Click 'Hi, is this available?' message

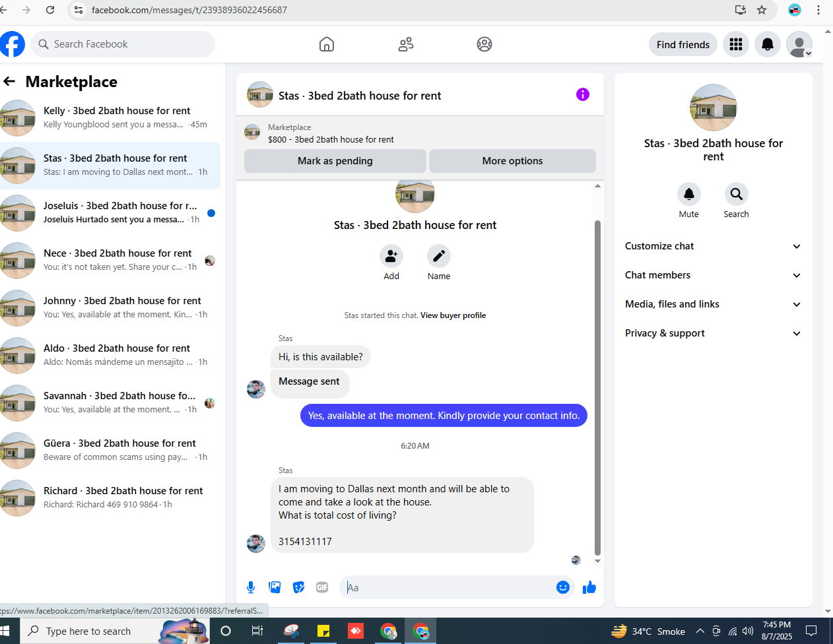pos(321,357)
